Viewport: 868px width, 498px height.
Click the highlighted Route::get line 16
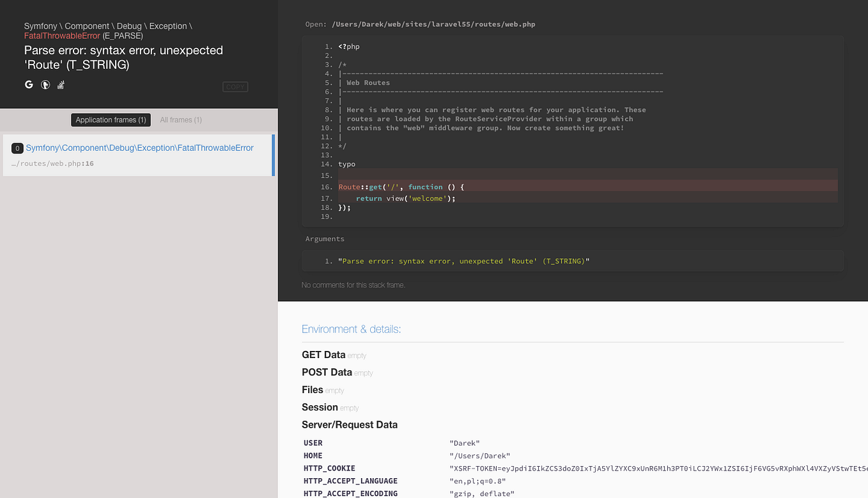pyautogui.click(x=399, y=187)
